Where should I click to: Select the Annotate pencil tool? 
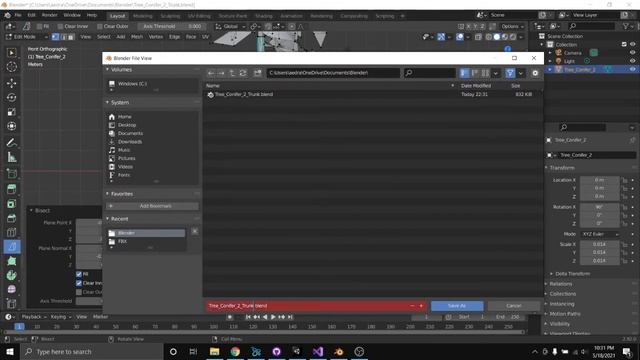pyautogui.click(x=12, y=142)
